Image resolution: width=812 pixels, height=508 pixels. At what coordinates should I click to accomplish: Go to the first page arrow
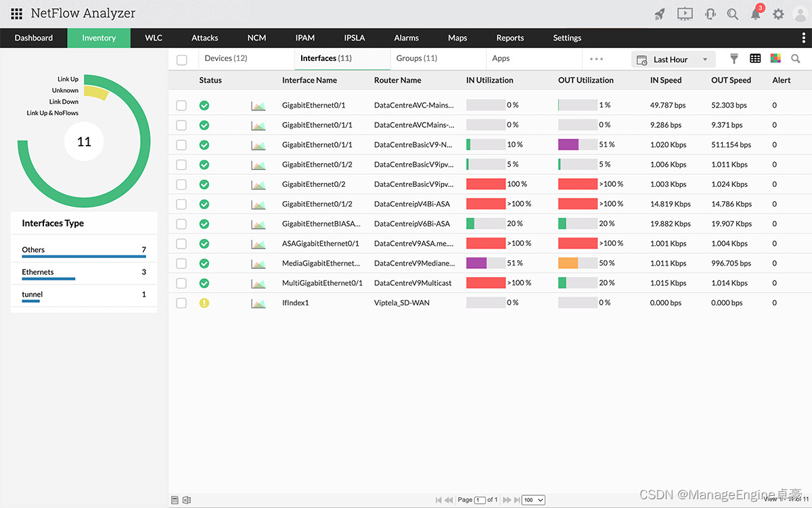[x=438, y=500]
